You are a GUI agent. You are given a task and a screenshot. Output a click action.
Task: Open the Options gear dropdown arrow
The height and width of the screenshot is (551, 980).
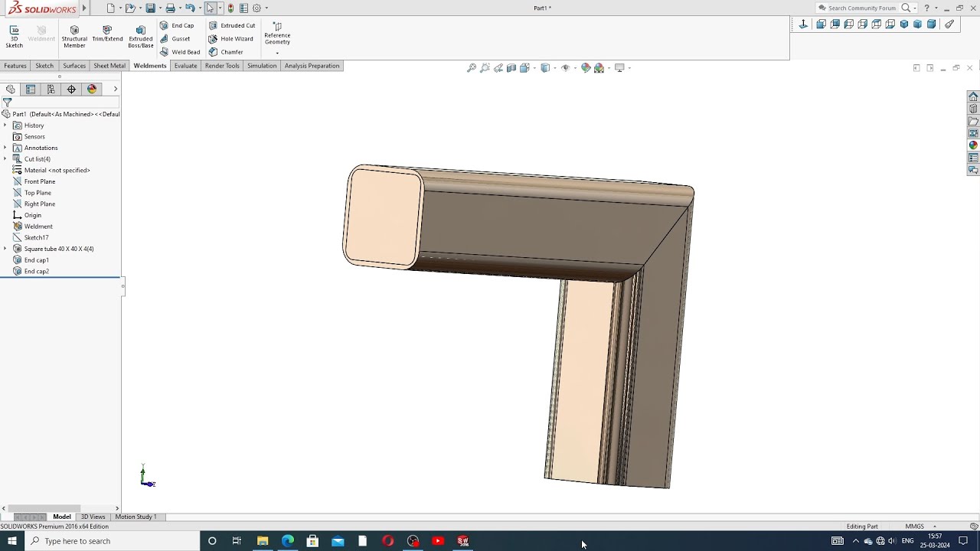pyautogui.click(x=266, y=8)
